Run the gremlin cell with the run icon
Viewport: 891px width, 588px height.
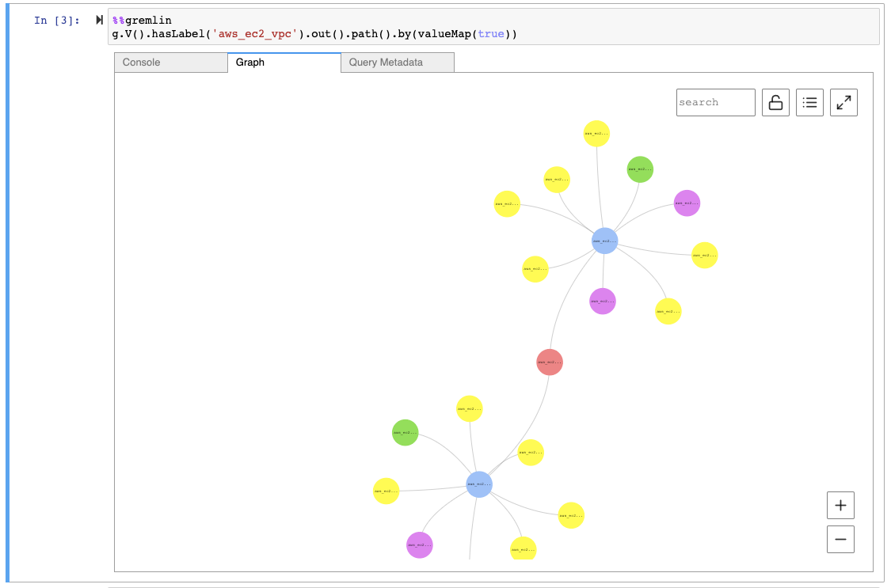pyautogui.click(x=100, y=20)
